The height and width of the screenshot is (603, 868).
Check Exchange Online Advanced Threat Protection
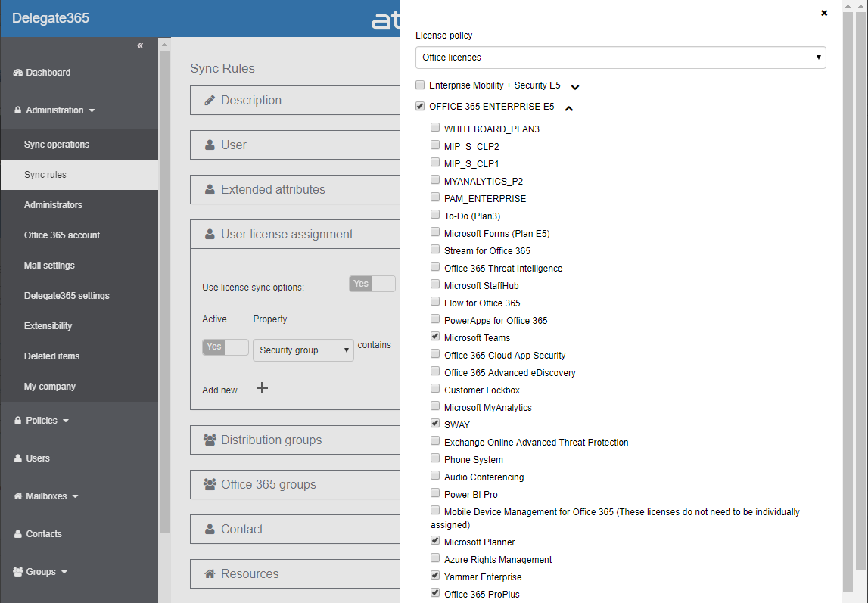point(435,441)
